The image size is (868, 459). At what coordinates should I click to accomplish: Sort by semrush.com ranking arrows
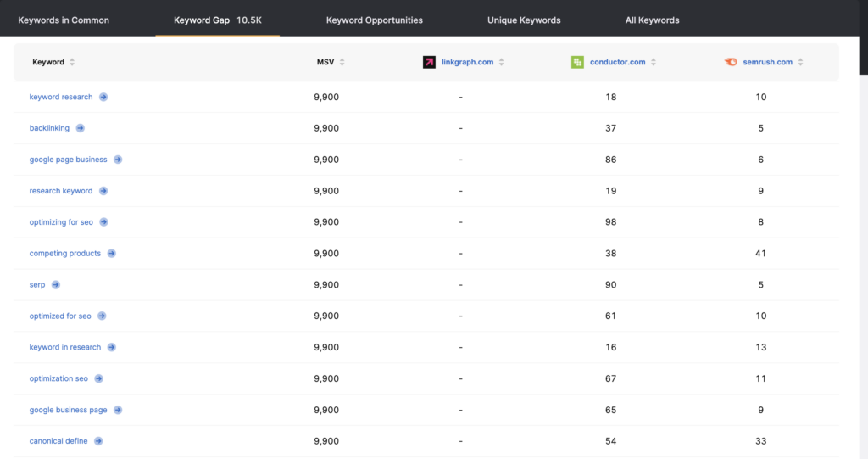pyautogui.click(x=800, y=62)
